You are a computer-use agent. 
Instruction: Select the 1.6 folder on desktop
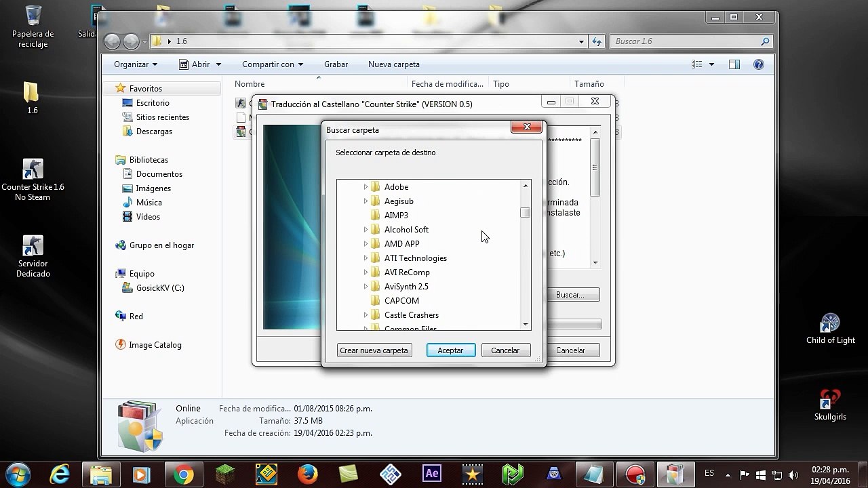pos(32,98)
